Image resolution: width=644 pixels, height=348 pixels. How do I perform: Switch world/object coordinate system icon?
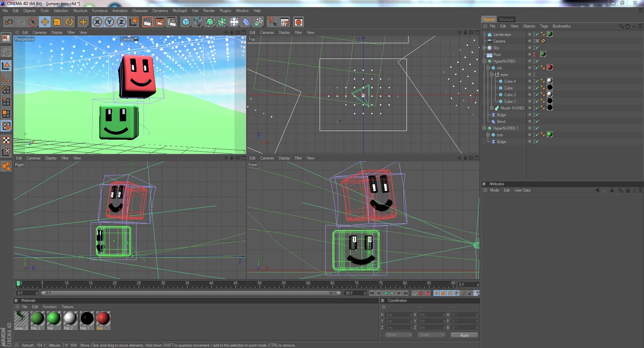(x=133, y=22)
